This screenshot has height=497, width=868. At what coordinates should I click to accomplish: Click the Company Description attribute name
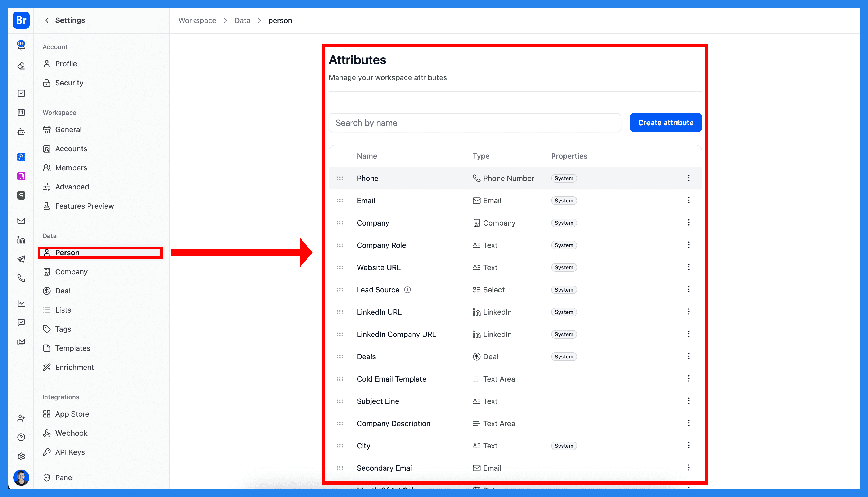pos(394,424)
